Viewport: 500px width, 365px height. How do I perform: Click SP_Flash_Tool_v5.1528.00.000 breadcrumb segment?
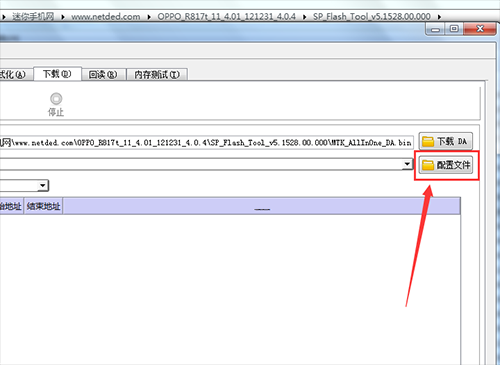tap(372, 16)
